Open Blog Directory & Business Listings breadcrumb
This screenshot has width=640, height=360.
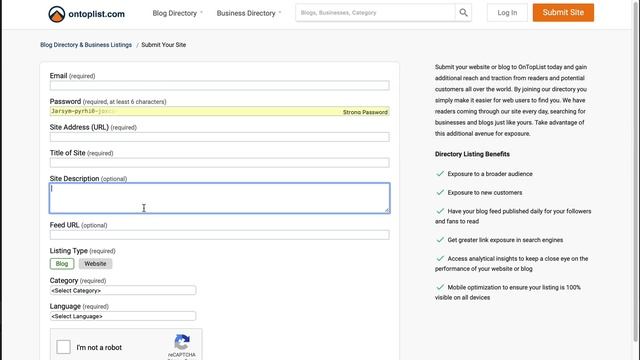coord(86,45)
